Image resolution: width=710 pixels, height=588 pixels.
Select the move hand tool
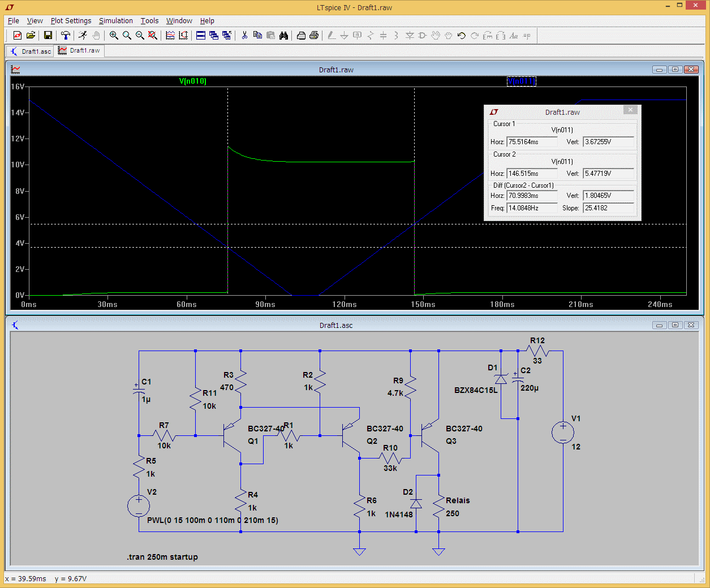pyautogui.click(x=436, y=35)
